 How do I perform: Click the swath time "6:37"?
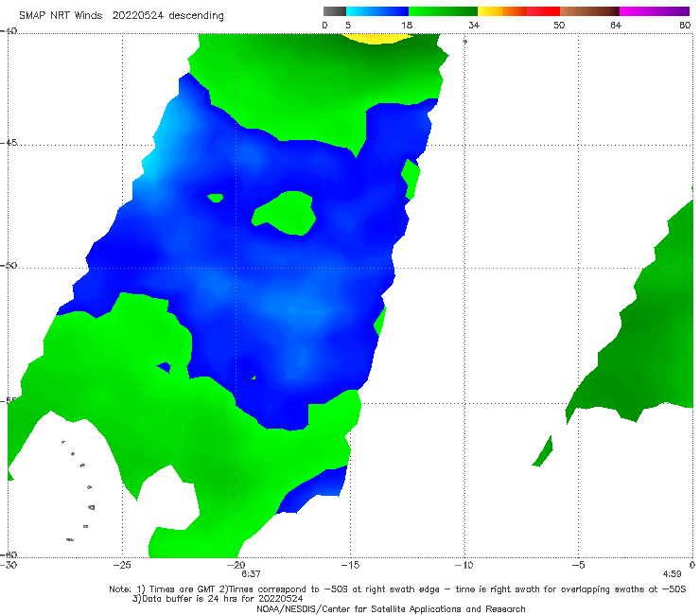(251, 574)
